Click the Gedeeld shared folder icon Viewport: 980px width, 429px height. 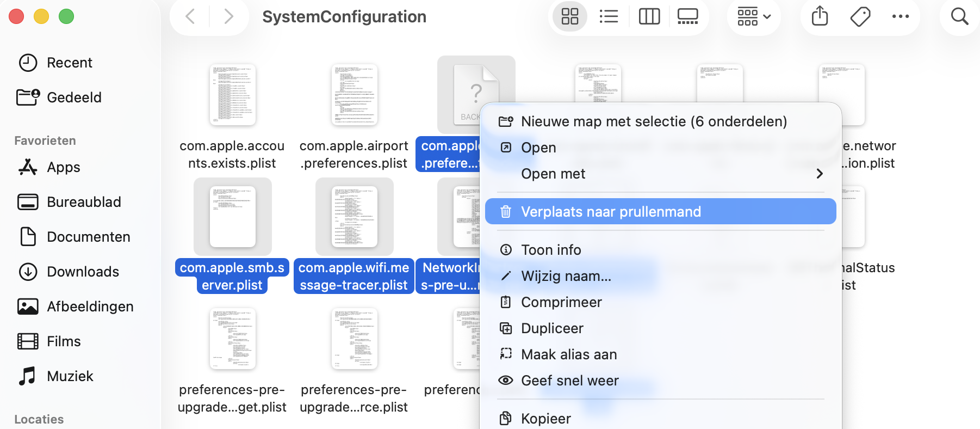[x=28, y=97]
